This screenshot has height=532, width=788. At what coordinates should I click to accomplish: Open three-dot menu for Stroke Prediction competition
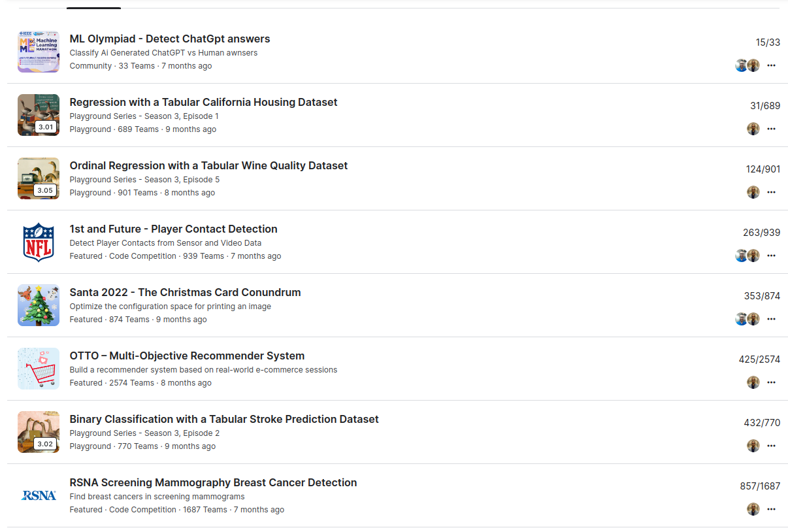pyautogui.click(x=771, y=446)
